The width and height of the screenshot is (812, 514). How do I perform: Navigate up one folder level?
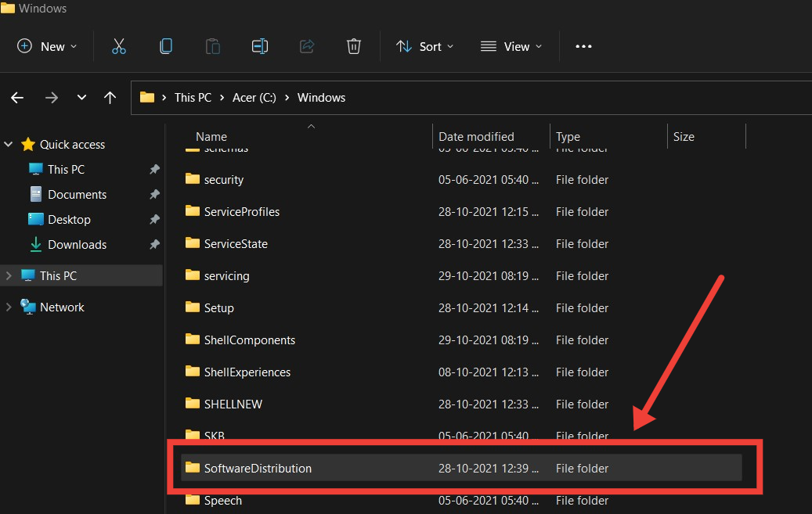110,98
